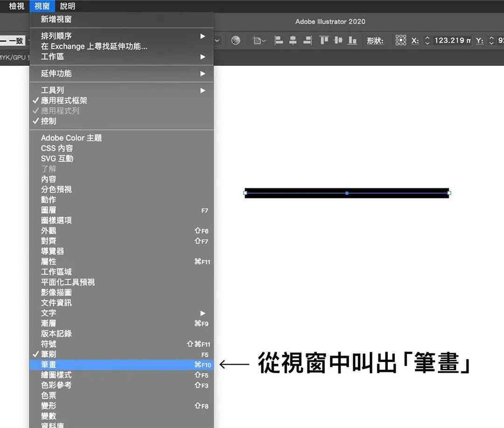
Task: Expand the 工作區 submenu
Action: click(x=121, y=56)
